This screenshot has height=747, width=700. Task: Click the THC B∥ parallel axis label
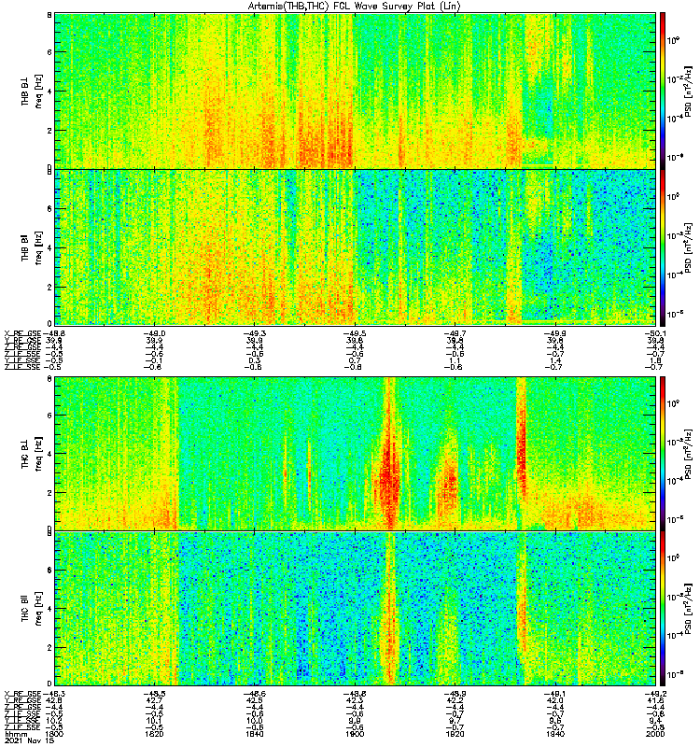pos(25,608)
